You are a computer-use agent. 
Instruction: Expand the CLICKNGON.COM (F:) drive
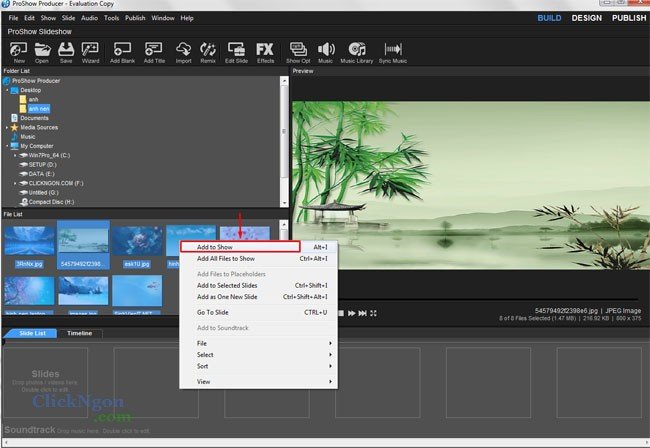(15, 183)
